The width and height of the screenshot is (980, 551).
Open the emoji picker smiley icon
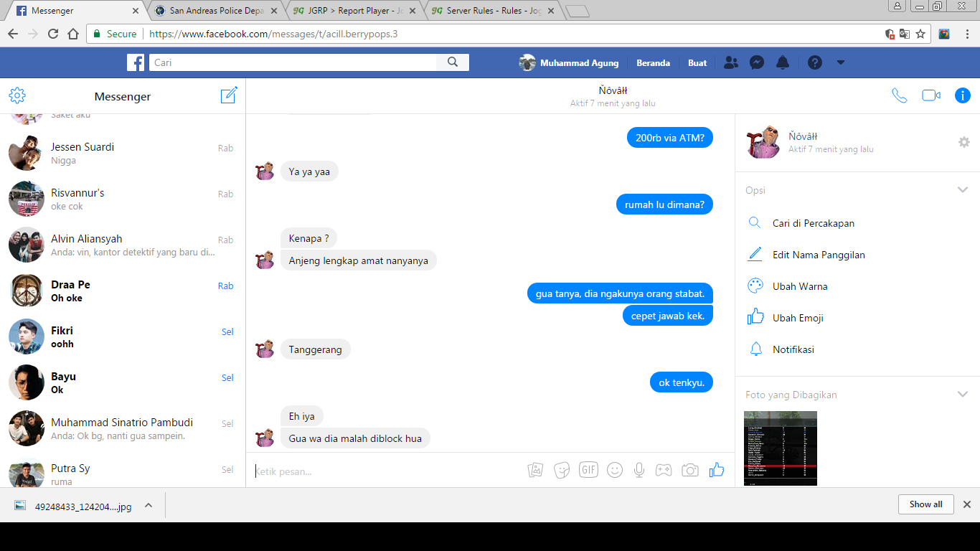coord(615,470)
